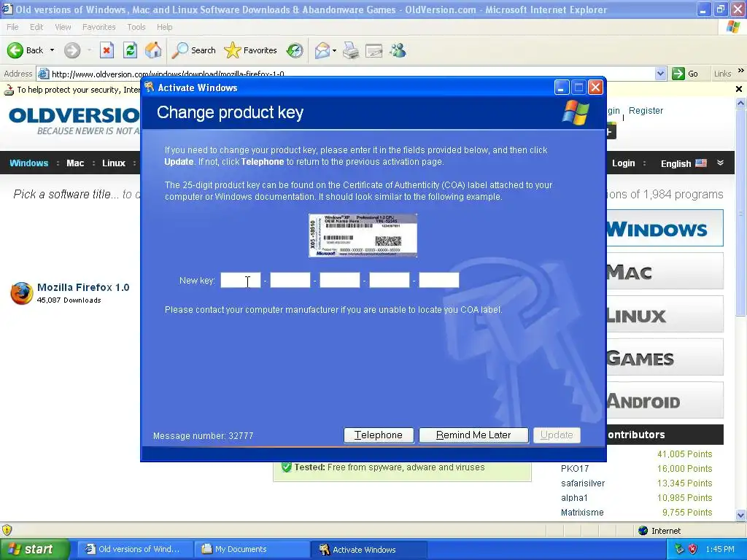Open the address bar dropdown arrow
The image size is (747, 560).
660,74
